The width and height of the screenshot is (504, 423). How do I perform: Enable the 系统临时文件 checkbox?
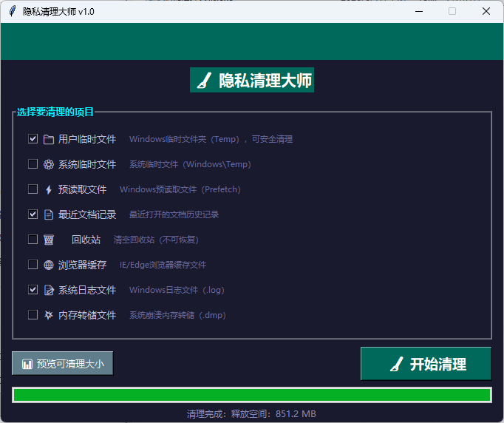tap(33, 164)
